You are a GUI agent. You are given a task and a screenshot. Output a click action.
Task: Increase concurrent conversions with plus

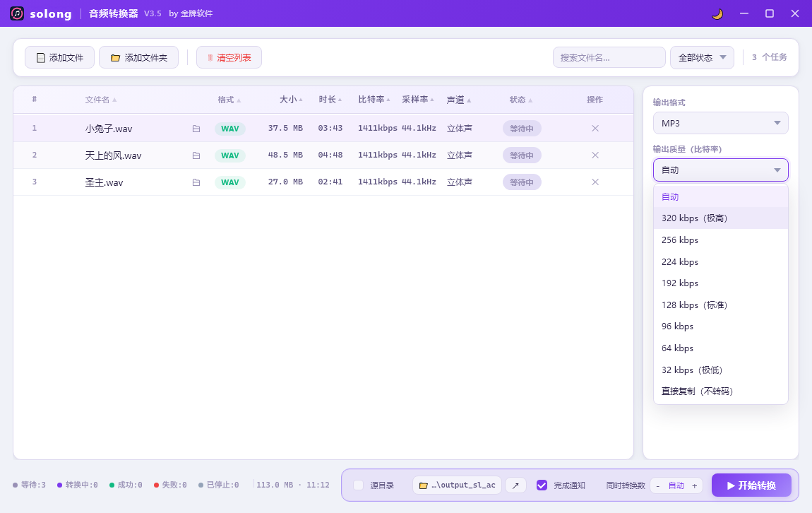(695, 485)
